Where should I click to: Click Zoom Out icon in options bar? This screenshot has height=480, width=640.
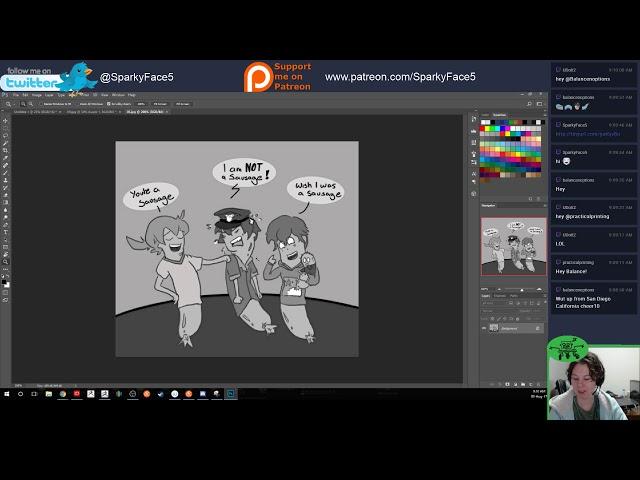click(x=31, y=104)
